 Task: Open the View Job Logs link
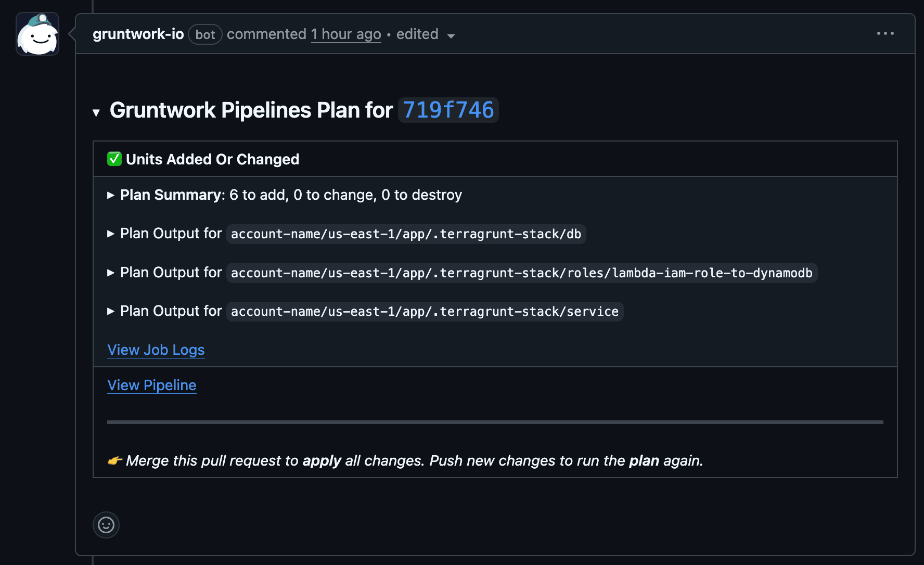pos(156,350)
